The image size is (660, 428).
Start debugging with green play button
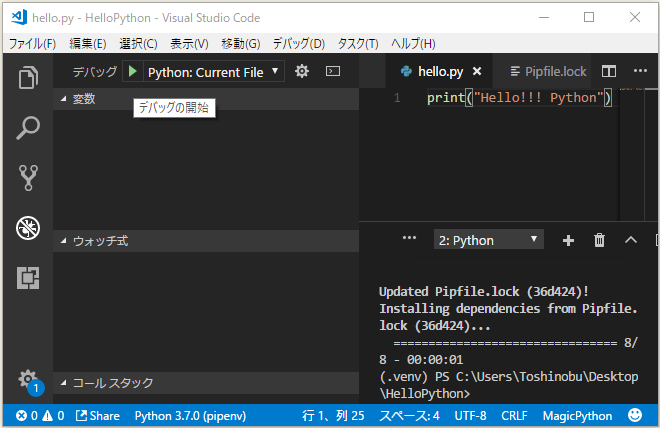(132, 72)
